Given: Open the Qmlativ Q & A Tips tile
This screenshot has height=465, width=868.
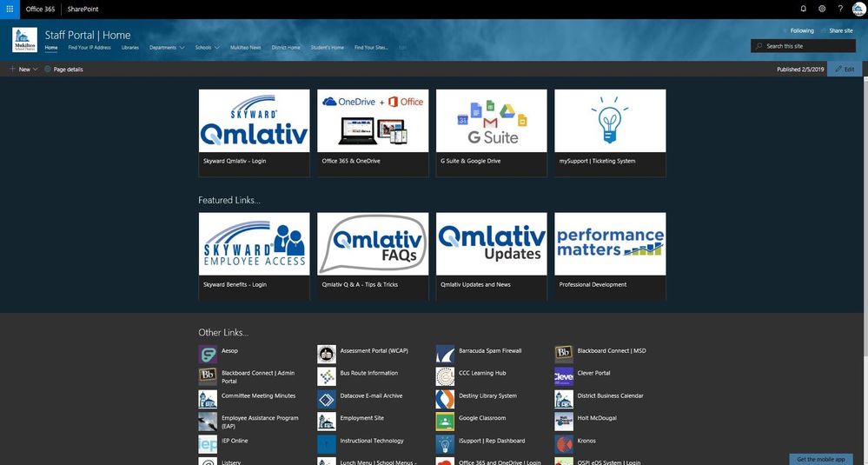Looking at the screenshot, I should point(373,256).
